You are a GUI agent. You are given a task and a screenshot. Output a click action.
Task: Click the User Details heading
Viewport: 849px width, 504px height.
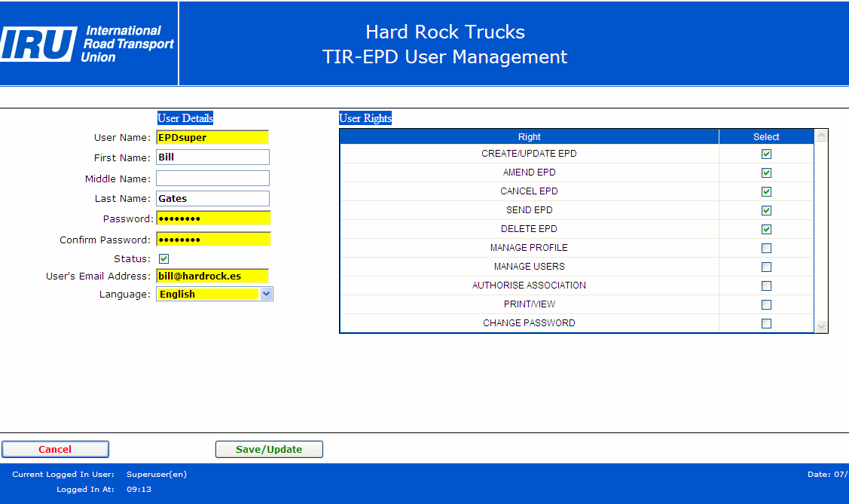click(185, 118)
